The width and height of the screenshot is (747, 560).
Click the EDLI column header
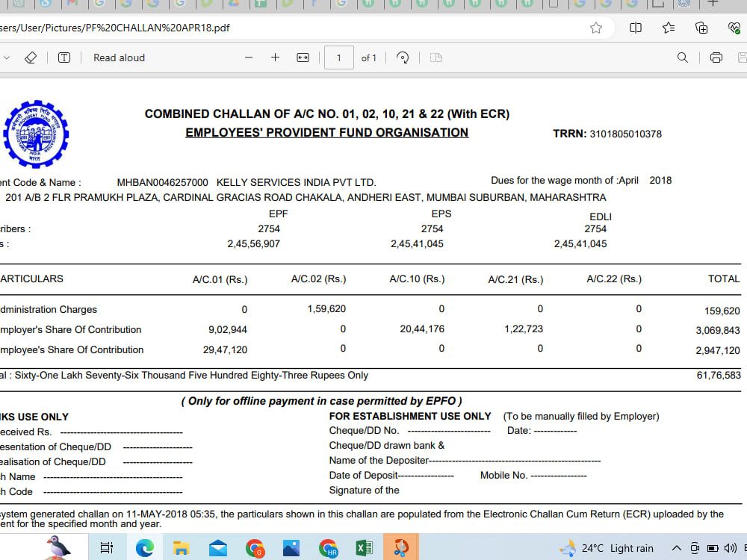(x=601, y=217)
